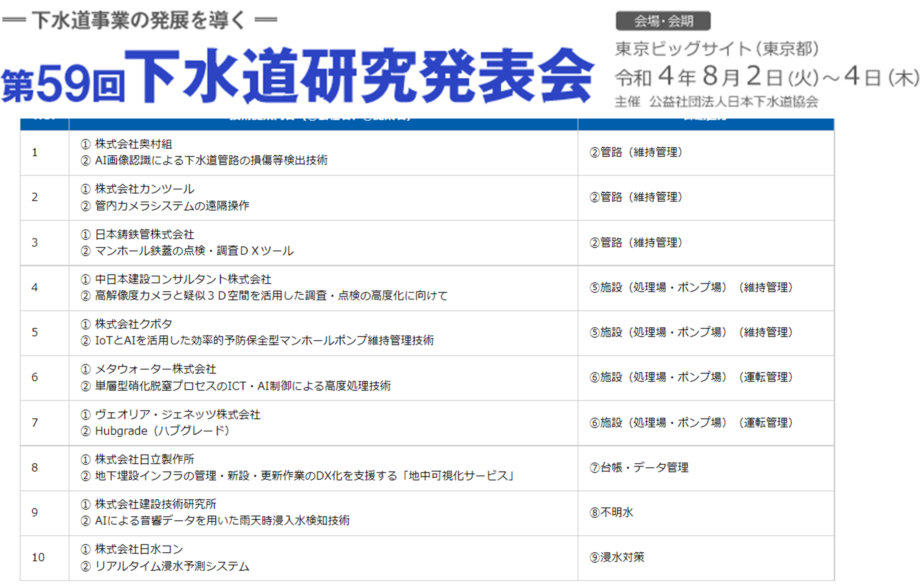The width and height of the screenshot is (924, 585).
Task: Click Hubgrade (ハブグレード) proposal title
Action: pyautogui.click(x=162, y=431)
